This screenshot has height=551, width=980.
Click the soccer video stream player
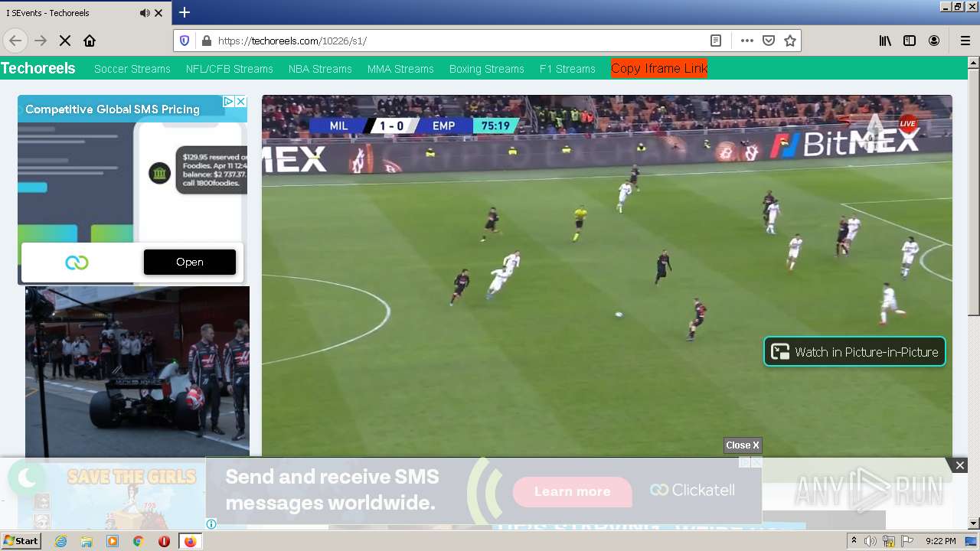tap(607, 275)
